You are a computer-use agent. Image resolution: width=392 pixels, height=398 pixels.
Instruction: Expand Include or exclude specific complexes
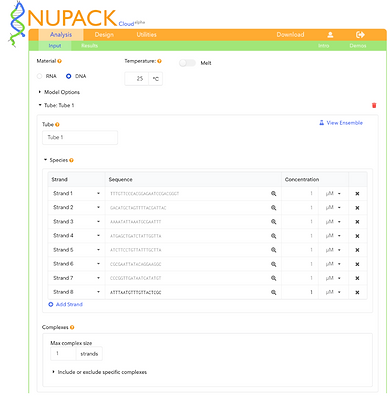pyautogui.click(x=100, y=372)
